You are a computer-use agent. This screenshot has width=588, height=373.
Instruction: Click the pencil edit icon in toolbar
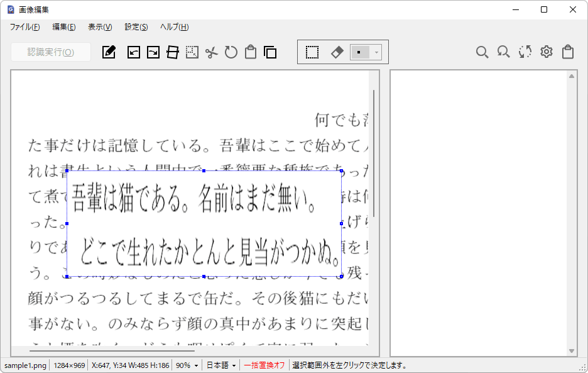click(109, 52)
